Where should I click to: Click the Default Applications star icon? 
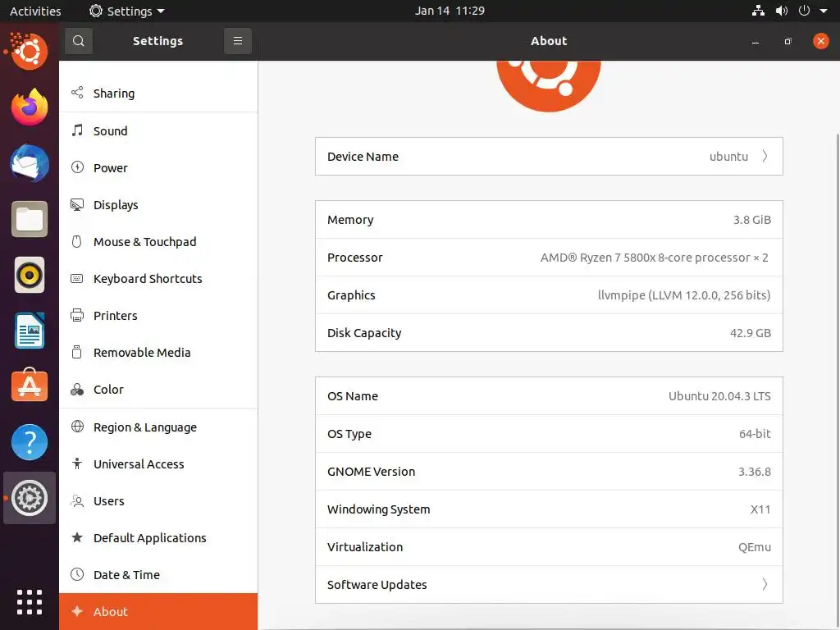click(77, 537)
